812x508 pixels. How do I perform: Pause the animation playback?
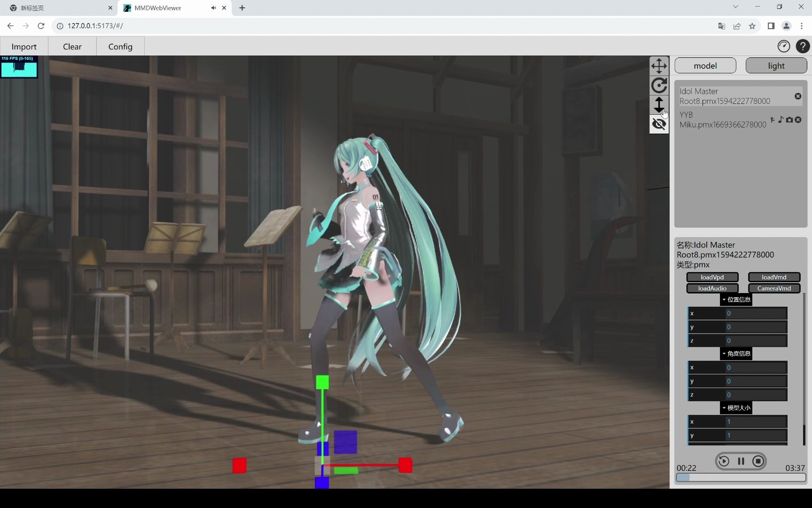(741, 461)
